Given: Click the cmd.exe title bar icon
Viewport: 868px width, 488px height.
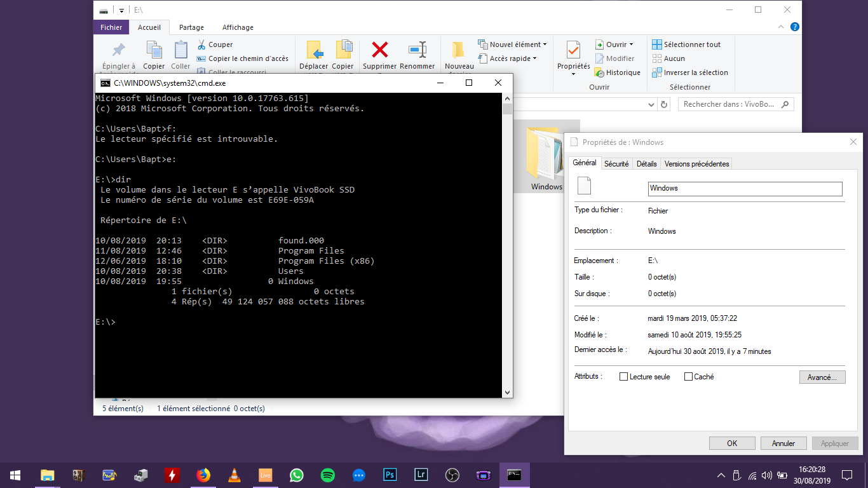Looking at the screenshot, I should coord(105,83).
